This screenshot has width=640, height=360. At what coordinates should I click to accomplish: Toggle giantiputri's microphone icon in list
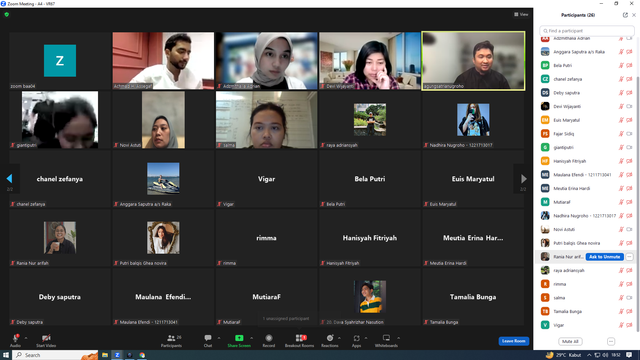coord(621,147)
